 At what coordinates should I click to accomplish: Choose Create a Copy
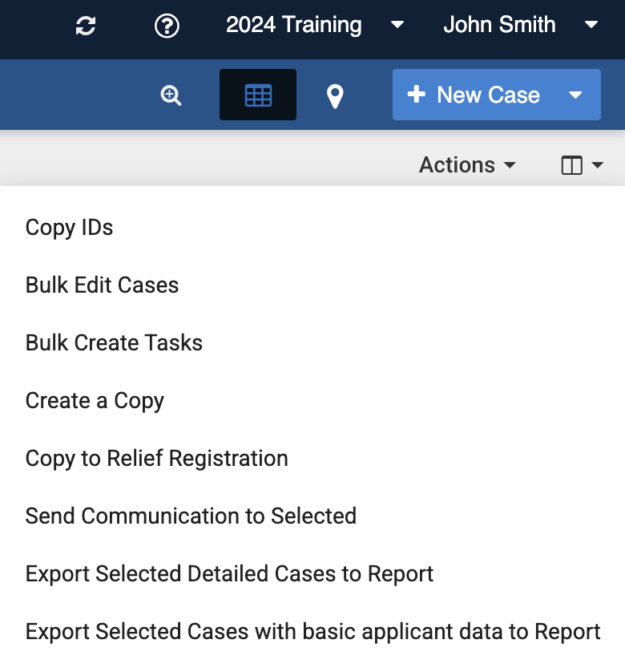click(95, 401)
